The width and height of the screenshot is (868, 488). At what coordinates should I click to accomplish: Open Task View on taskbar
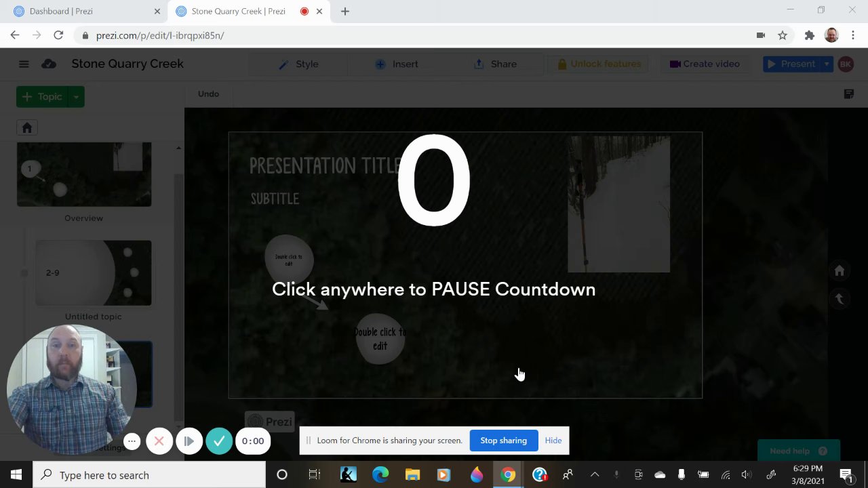[x=314, y=475]
